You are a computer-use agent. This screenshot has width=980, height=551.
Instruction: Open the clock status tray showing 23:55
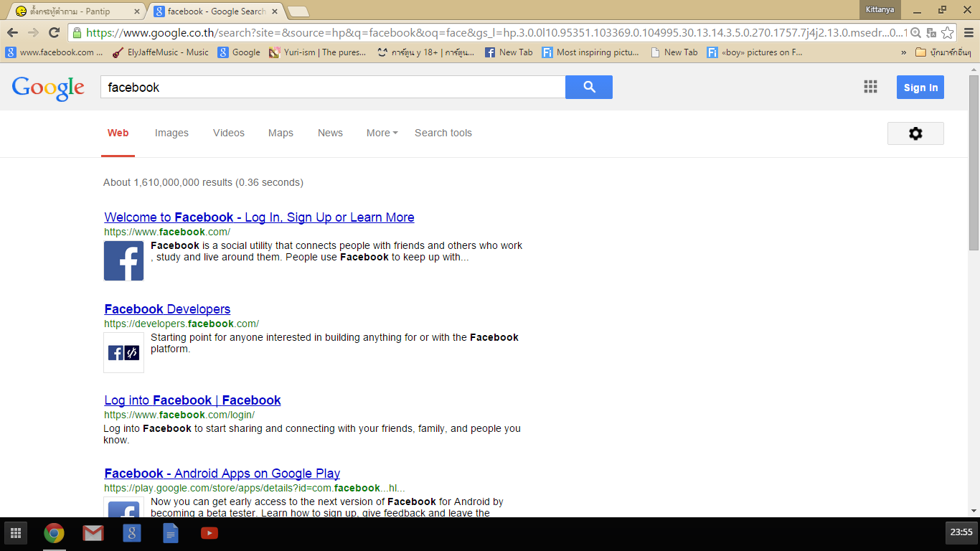tap(961, 533)
